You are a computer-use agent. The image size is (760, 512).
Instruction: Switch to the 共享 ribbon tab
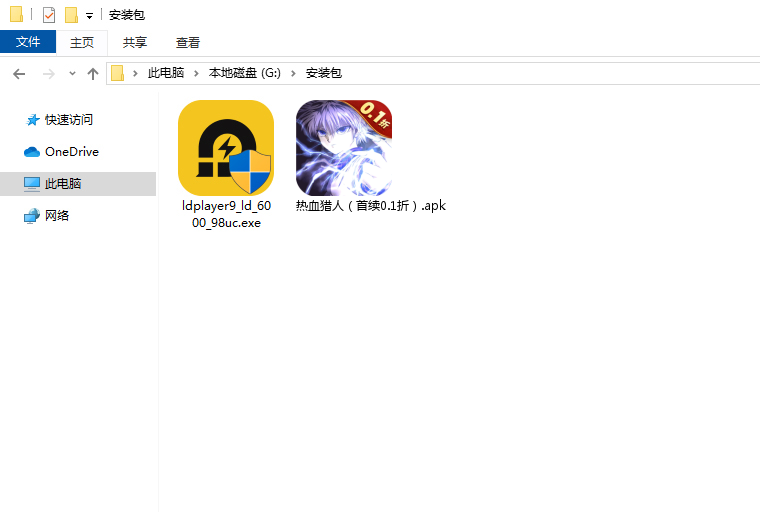pyautogui.click(x=135, y=42)
